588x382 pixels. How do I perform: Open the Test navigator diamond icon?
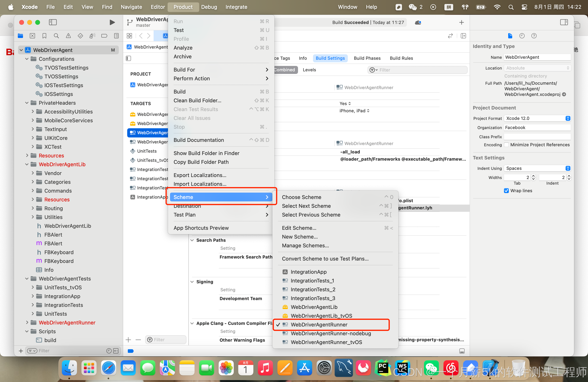80,36
